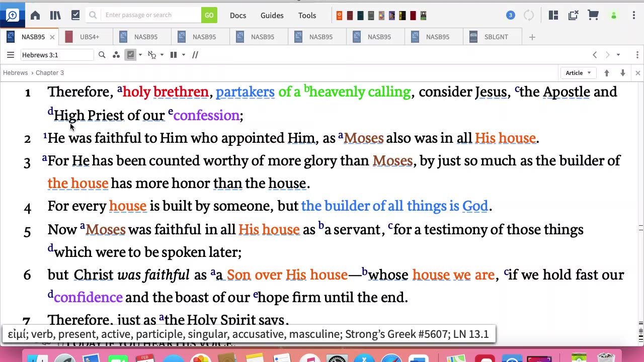This screenshot has height=362, width=644.
Task: Click the GO search button
Action: click(x=209, y=15)
